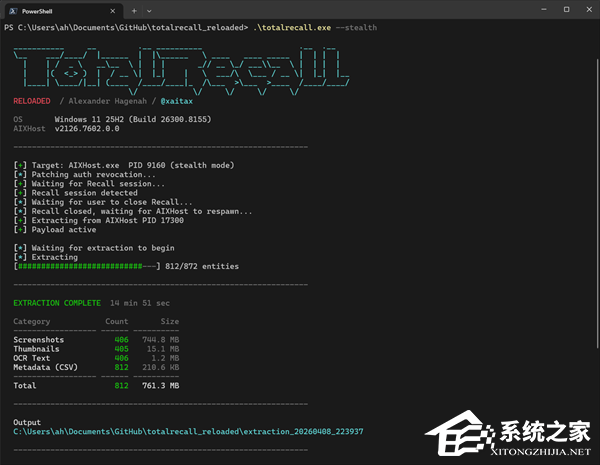Click the Alexander Hagenah author name

click(108, 101)
